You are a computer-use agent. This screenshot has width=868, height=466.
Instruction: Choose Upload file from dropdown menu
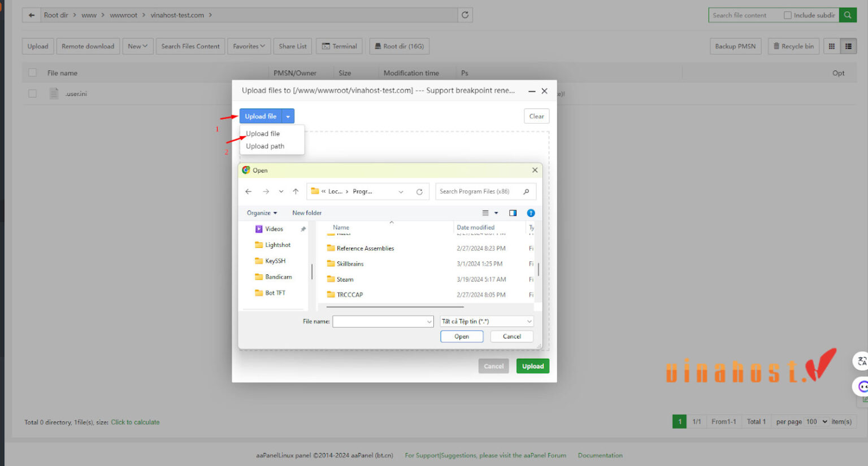pyautogui.click(x=263, y=134)
